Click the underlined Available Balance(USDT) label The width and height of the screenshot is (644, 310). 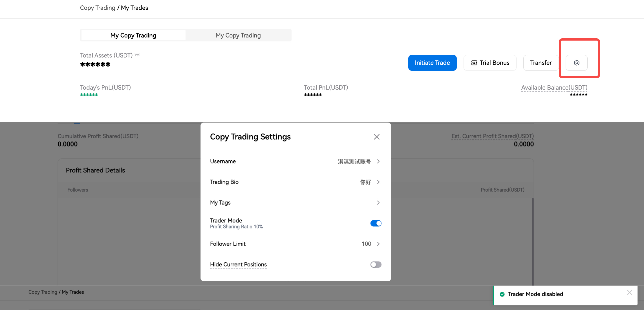click(554, 88)
